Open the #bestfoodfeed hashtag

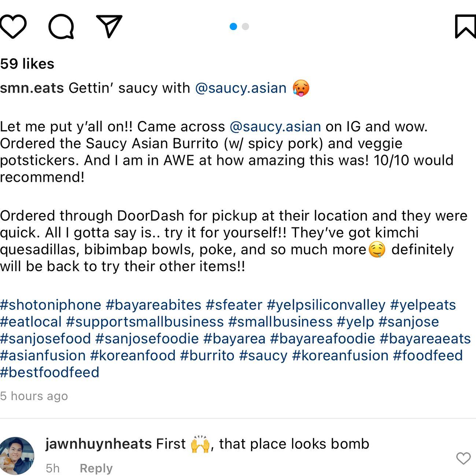point(49,372)
